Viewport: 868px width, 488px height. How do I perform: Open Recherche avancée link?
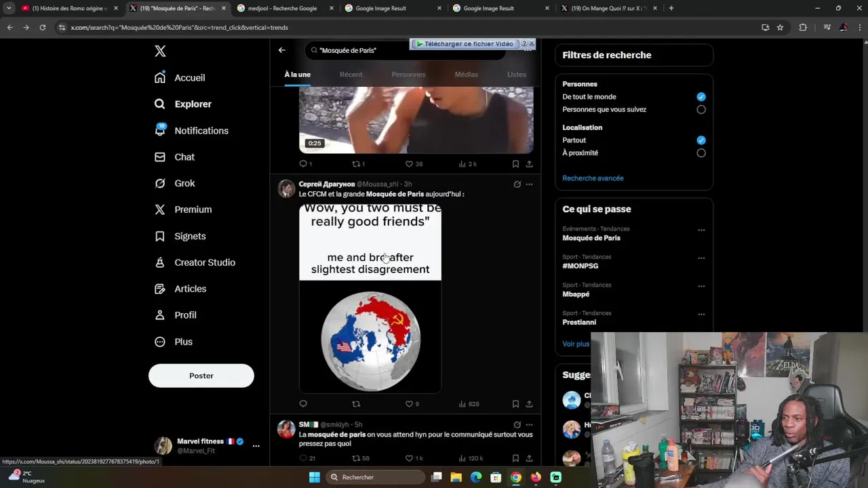point(593,178)
